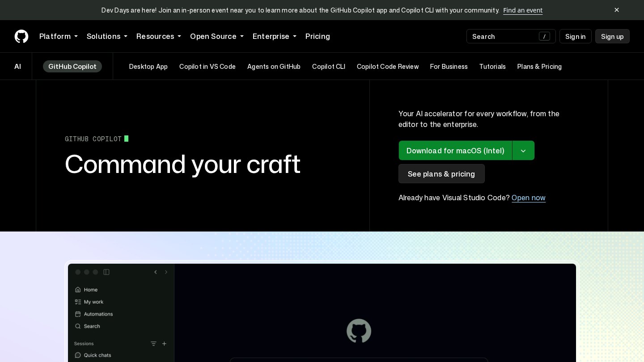
Task: Go to the GitHub homepage via the Octocat logo
Action: (x=21, y=36)
